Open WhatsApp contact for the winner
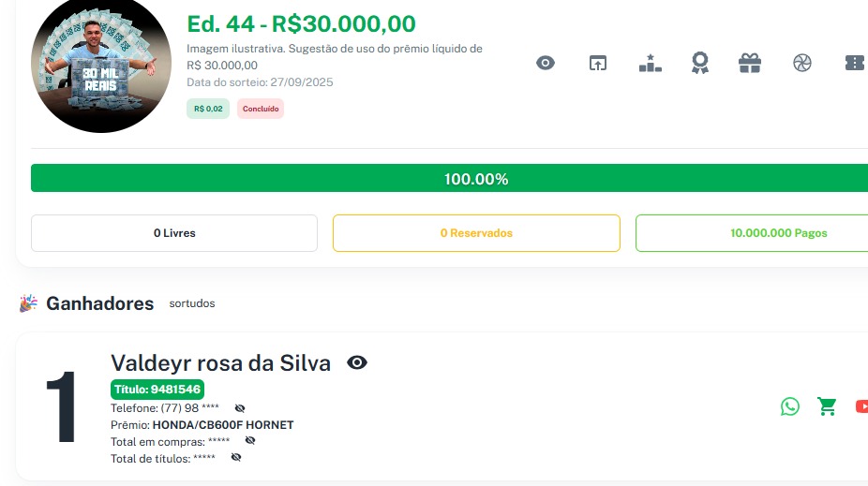The image size is (868, 486). pos(790,406)
